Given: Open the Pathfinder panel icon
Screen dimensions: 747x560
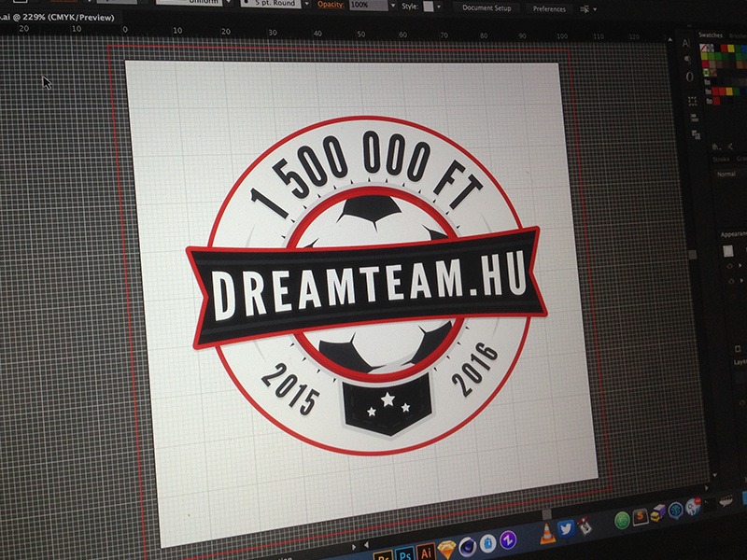Looking at the screenshot, I should click(x=696, y=134).
